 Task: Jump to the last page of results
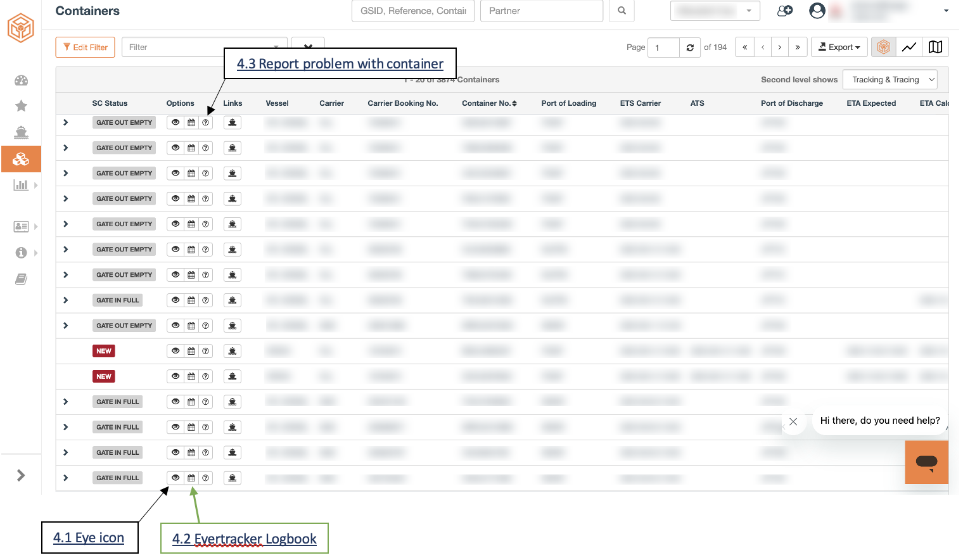coord(798,48)
